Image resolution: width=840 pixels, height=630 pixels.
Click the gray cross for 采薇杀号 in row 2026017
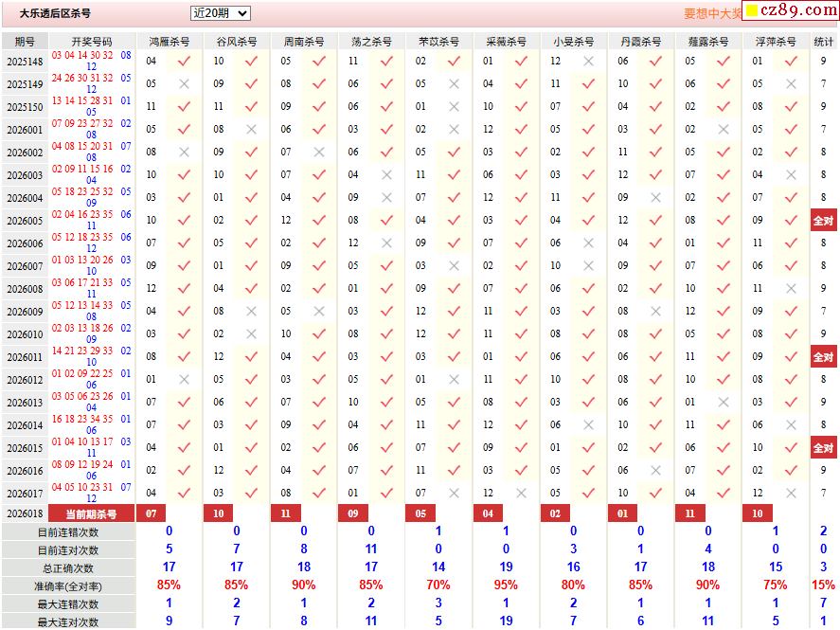point(521,493)
